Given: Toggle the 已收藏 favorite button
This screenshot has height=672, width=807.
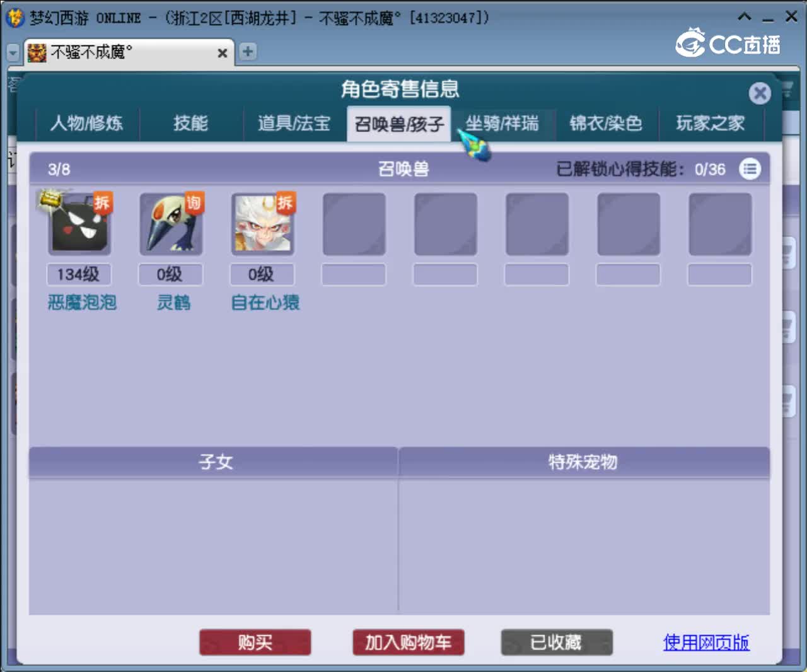Looking at the screenshot, I should click(557, 642).
